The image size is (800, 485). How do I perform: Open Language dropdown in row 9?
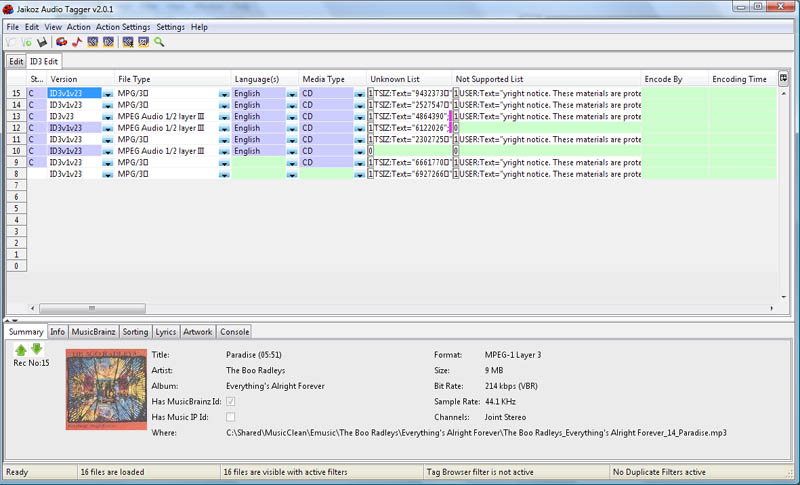pyautogui.click(x=291, y=163)
